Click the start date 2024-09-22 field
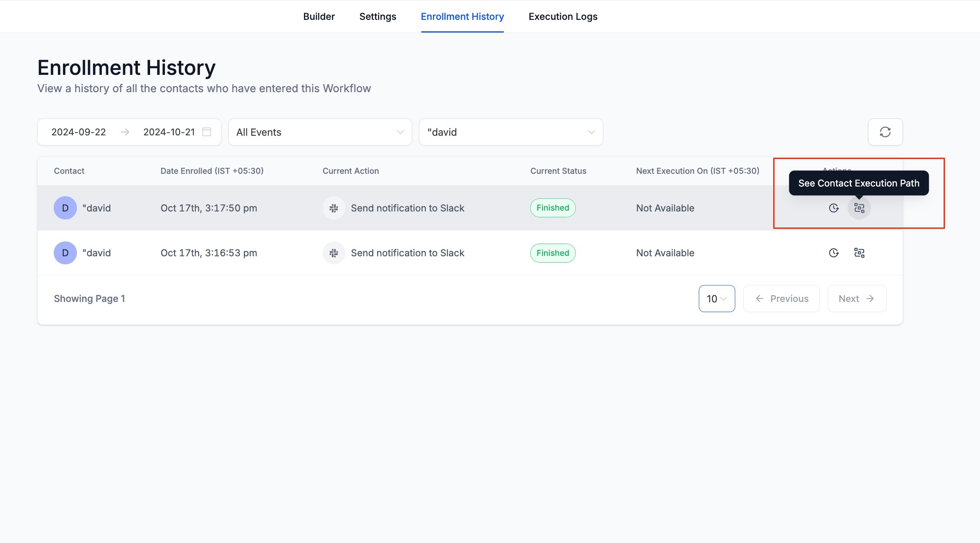This screenshot has width=980, height=543. coord(79,132)
